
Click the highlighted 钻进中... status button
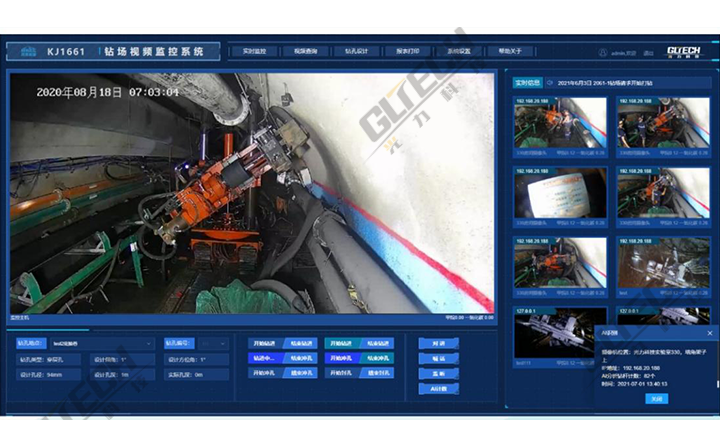265,358
